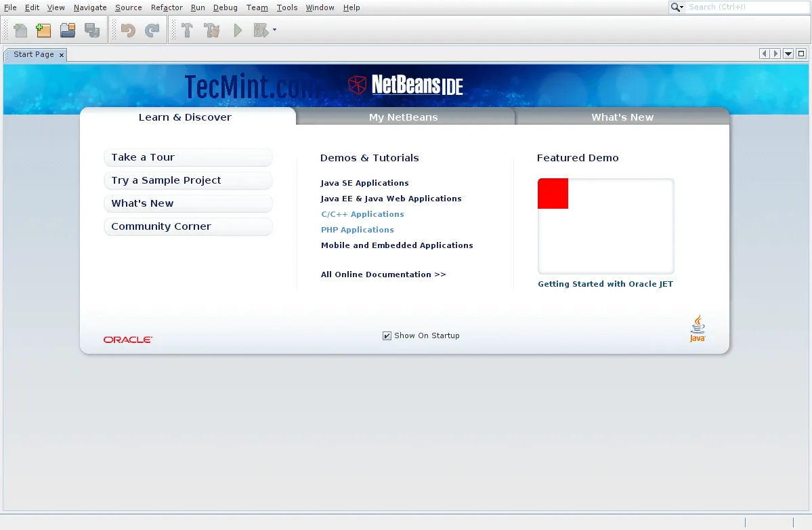This screenshot has height=530, width=812.
Task: Open the search magnifier options dropdown
Action: 677,7
